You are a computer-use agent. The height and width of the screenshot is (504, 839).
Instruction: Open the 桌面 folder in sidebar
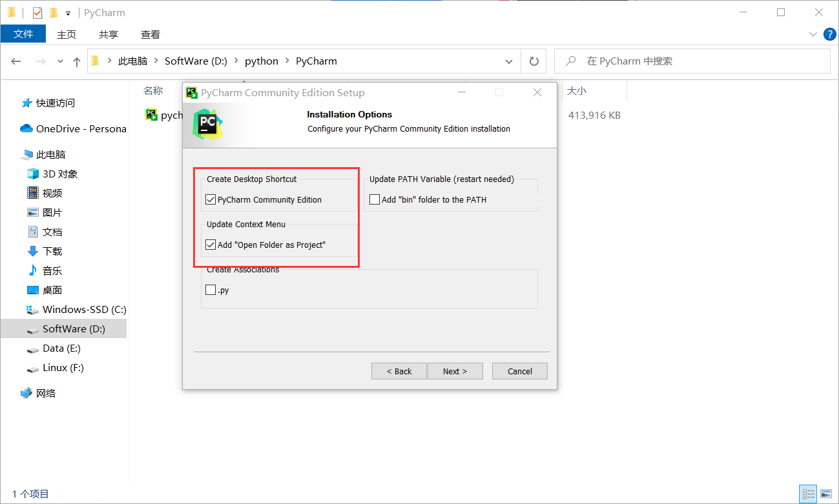coord(52,290)
